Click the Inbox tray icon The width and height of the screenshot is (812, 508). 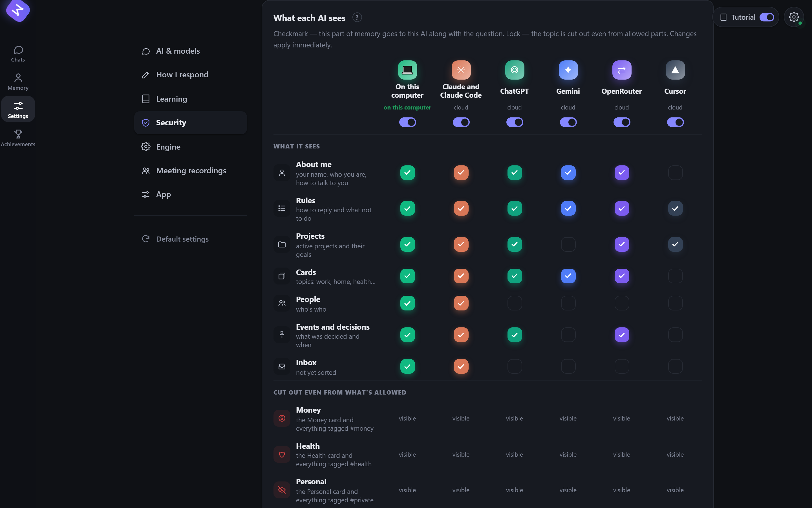click(282, 367)
